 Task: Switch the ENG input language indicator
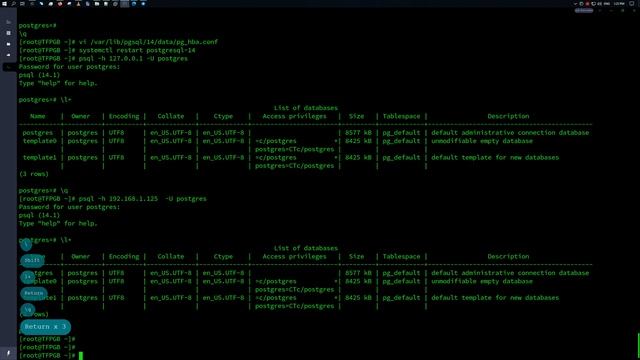[x=607, y=4]
